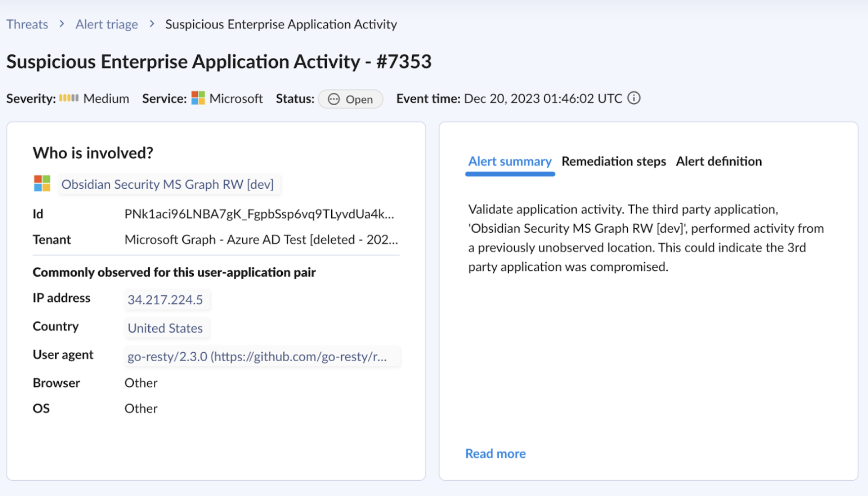Click the Microsoft service name text

(x=236, y=98)
